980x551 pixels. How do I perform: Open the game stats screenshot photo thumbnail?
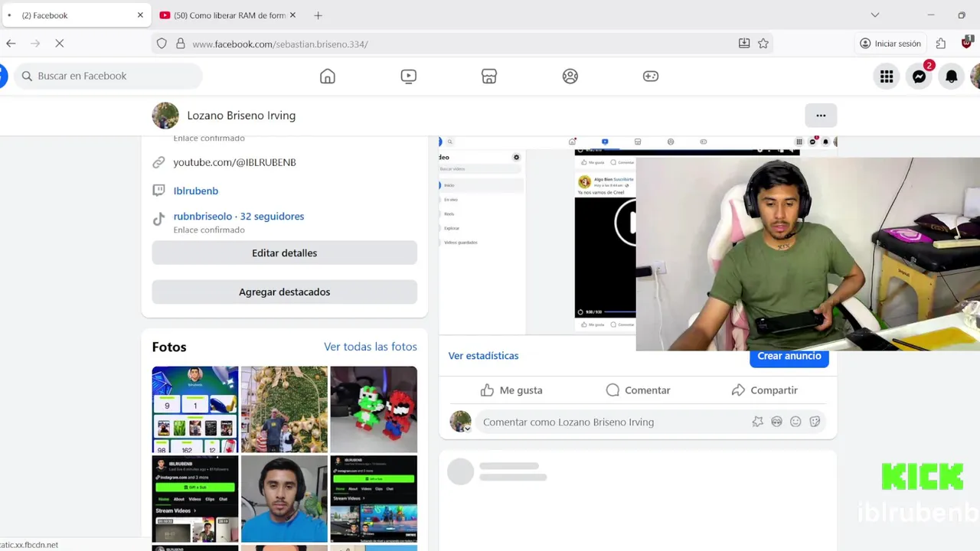pyautogui.click(x=195, y=409)
